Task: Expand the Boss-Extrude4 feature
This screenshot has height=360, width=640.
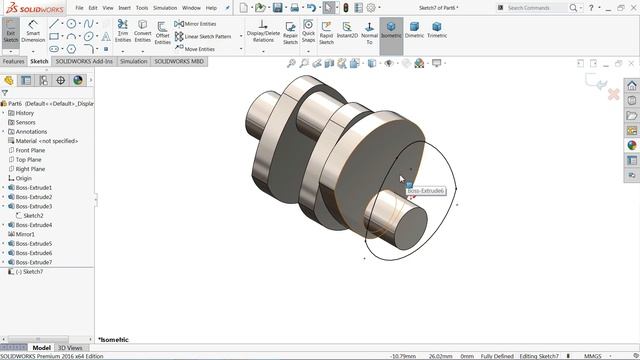Action: click(x=4, y=225)
